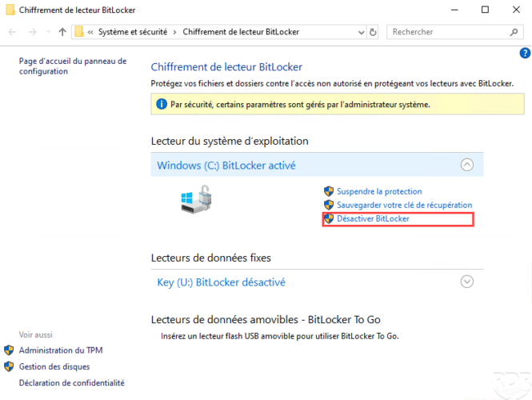
Task: Open Gestion des disques
Action: point(54,366)
